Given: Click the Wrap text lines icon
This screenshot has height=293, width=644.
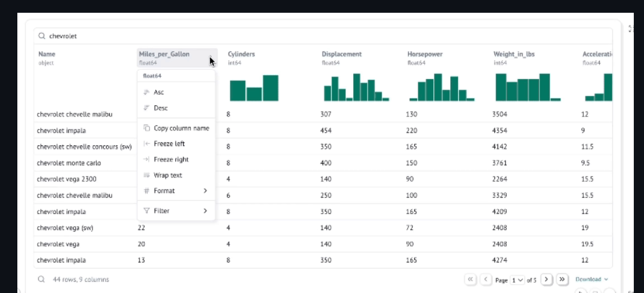Looking at the screenshot, I should click(146, 176).
